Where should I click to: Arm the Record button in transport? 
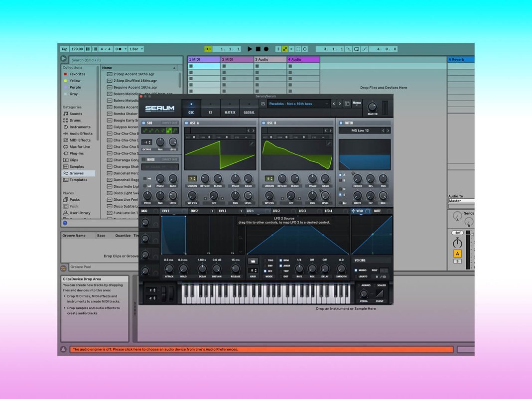pyautogui.click(x=266, y=49)
